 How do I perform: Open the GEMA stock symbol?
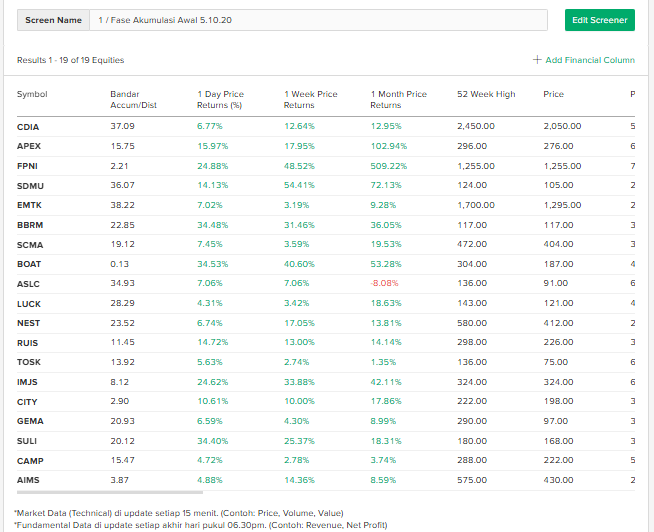pyautogui.click(x=30, y=421)
